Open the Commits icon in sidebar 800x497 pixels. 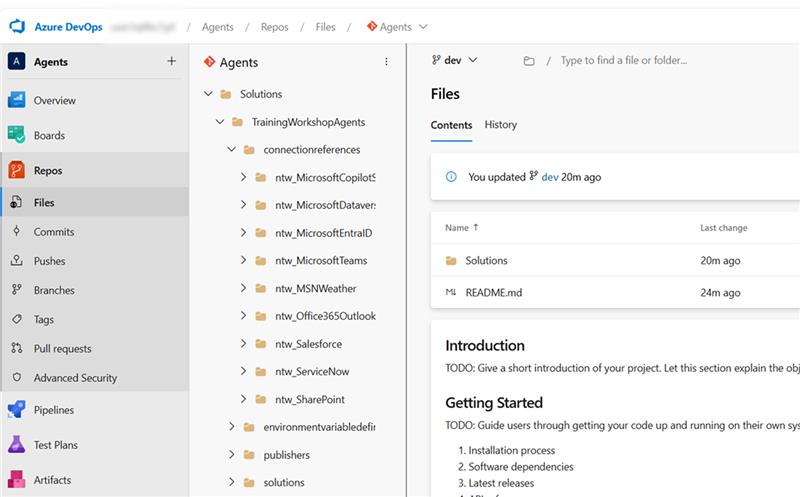pyautogui.click(x=17, y=231)
